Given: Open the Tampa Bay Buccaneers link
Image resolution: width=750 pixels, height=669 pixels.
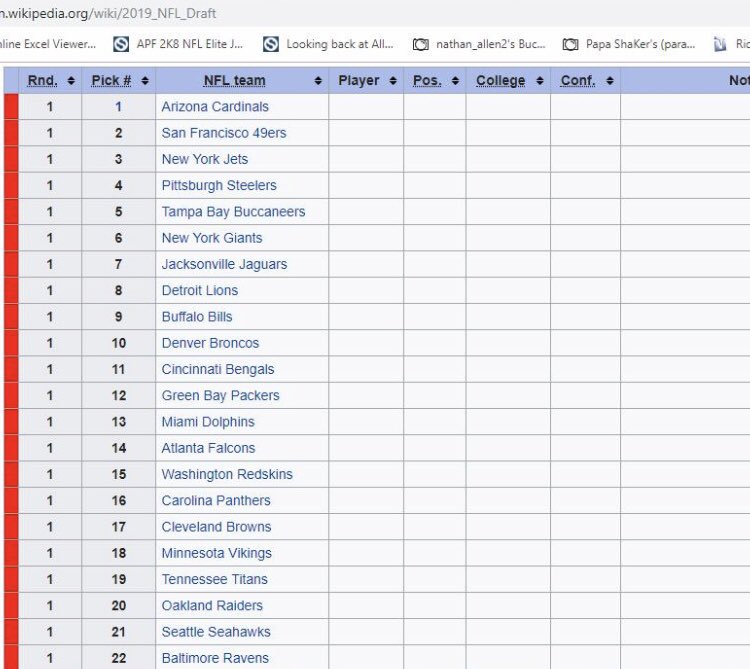Looking at the screenshot, I should 233,212.
